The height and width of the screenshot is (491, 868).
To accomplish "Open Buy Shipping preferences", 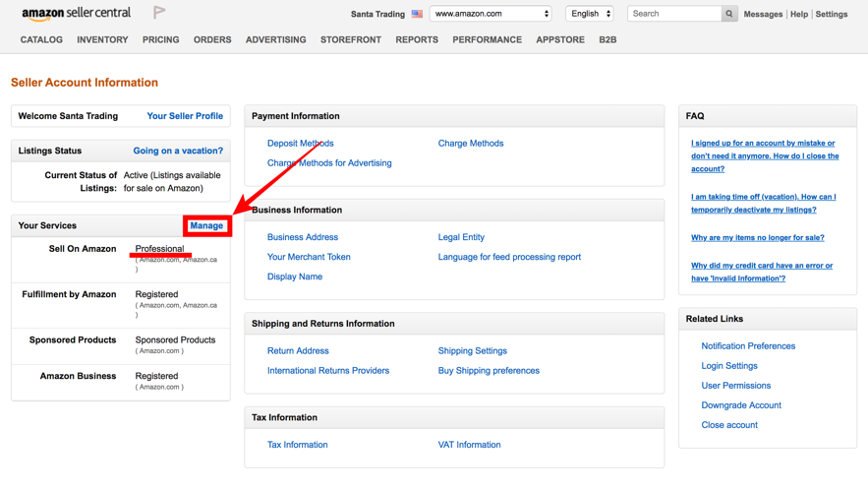I will coord(489,371).
